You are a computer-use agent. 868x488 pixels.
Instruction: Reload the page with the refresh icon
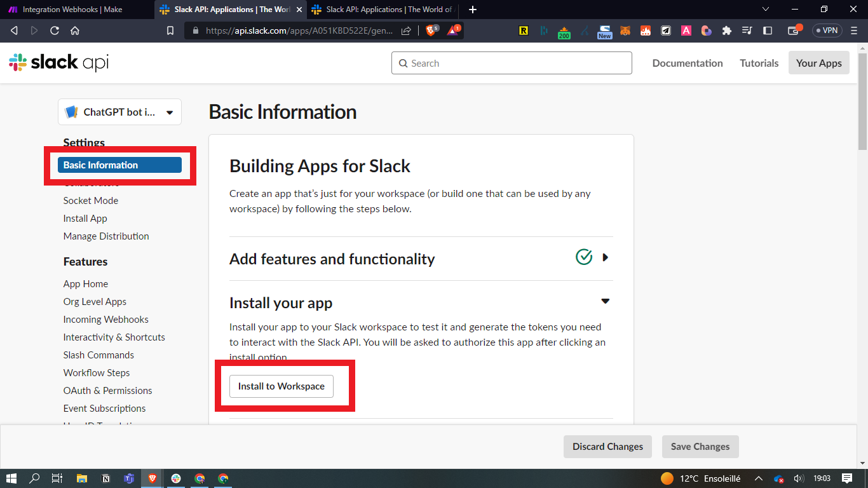(55, 30)
